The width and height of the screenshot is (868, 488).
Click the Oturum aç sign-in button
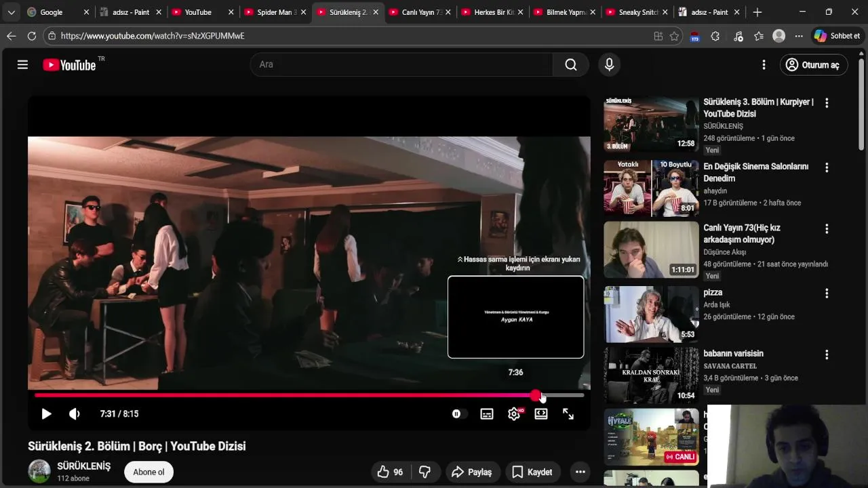pyautogui.click(x=813, y=64)
